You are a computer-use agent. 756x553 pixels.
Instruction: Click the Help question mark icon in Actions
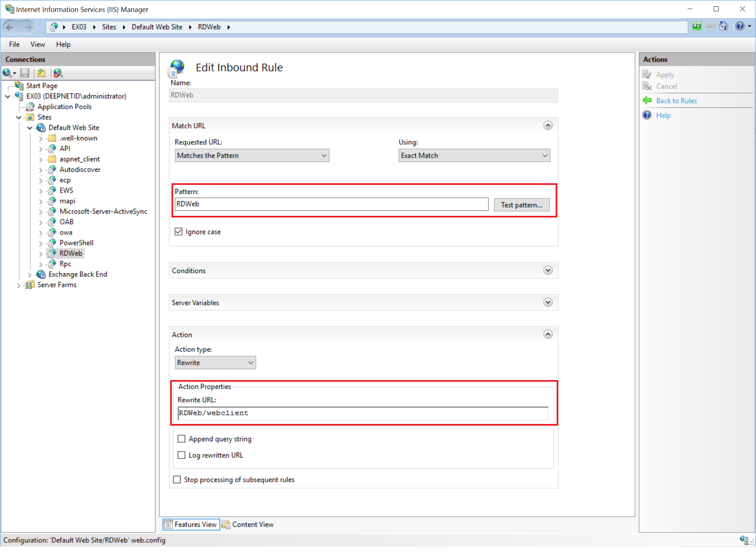(x=647, y=115)
